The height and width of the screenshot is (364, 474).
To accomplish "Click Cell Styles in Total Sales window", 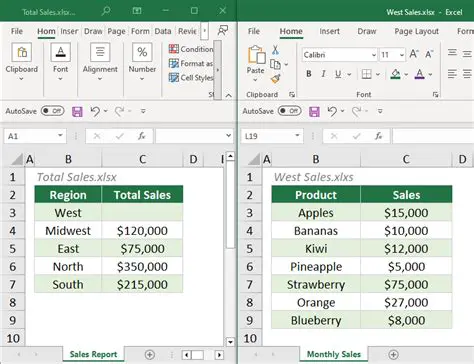I will click(x=190, y=78).
